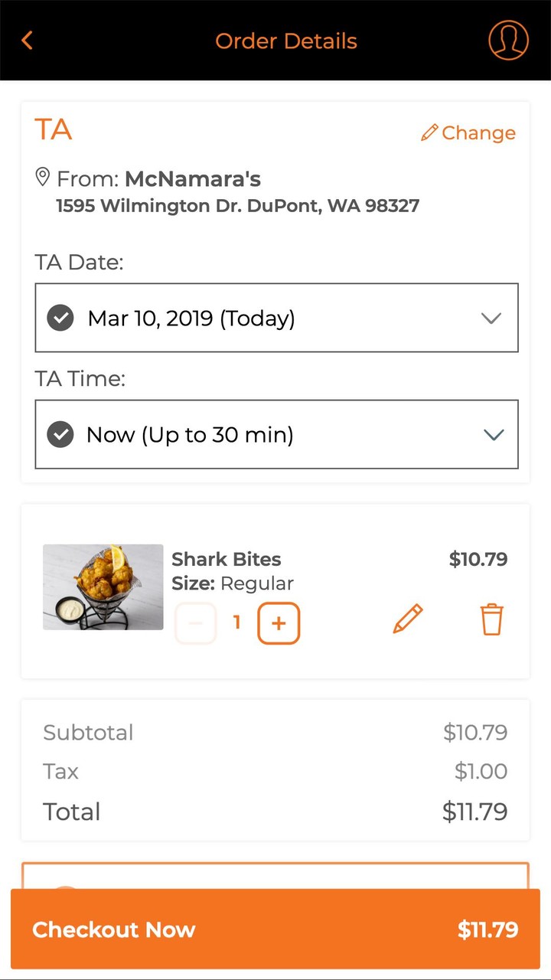Tap the McNamara's restaurant name
Screen dimensions: 551x980
click(x=193, y=179)
